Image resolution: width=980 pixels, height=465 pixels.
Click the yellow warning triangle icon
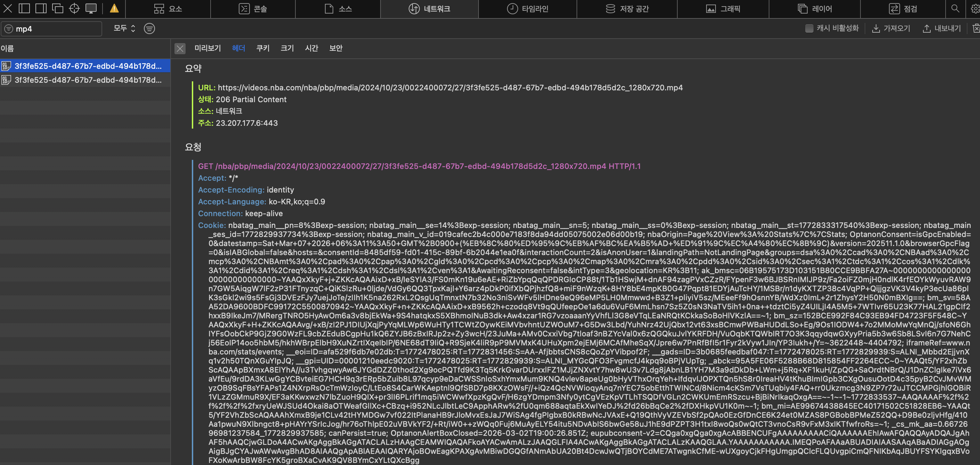pos(114,8)
